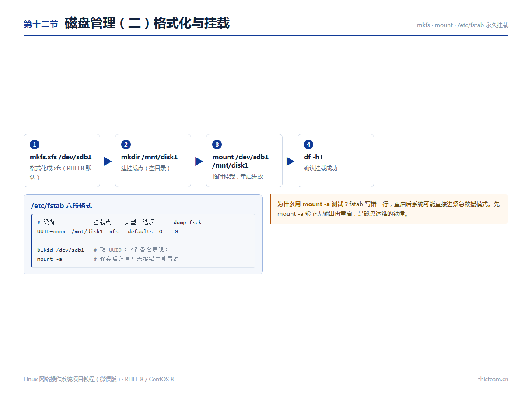Click the mount -a code line

click(108, 259)
